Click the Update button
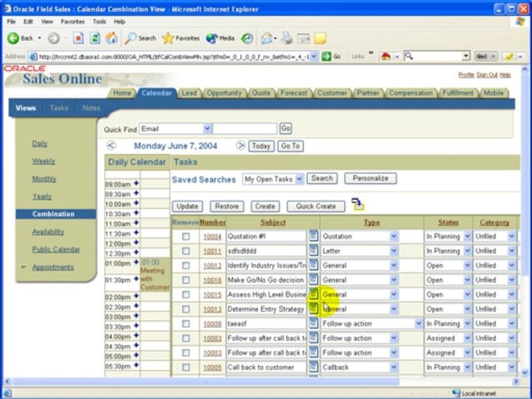 [x=187, y=206]
